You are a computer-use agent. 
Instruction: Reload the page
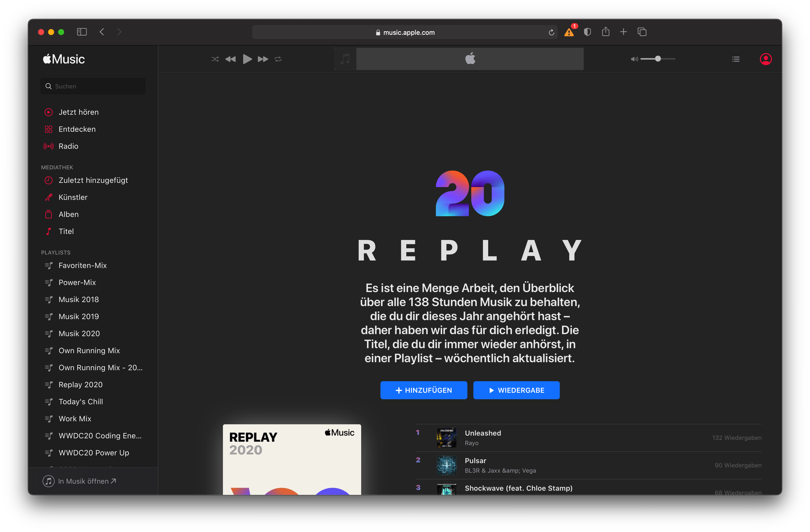click(551, 32)
